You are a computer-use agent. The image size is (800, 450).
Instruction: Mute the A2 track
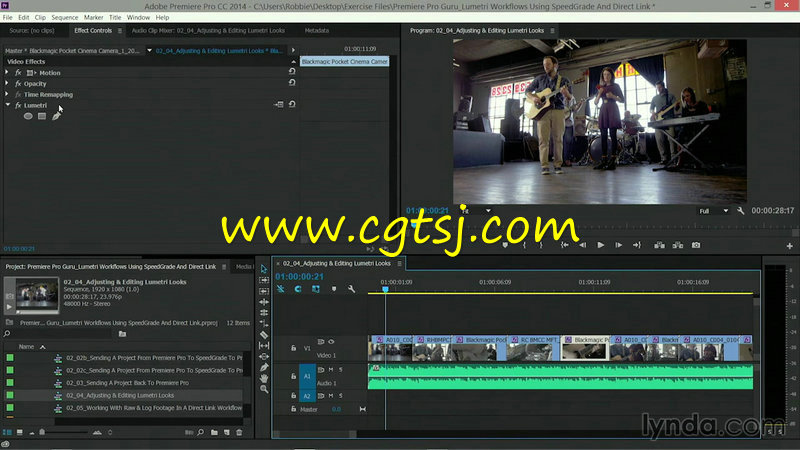pos(331,396)
